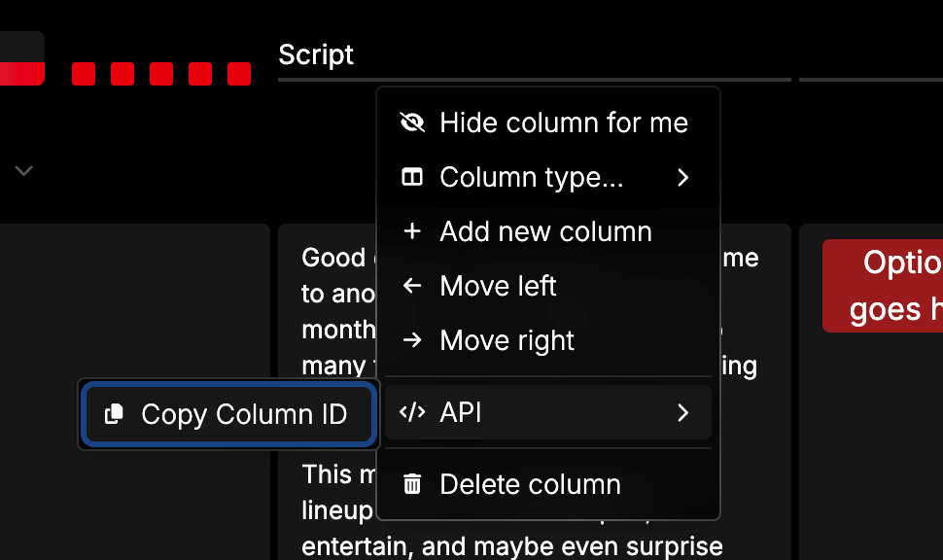This screenshot has height=560, width=943.
Task: Click the right arrow icon
Action: [412, 340]
